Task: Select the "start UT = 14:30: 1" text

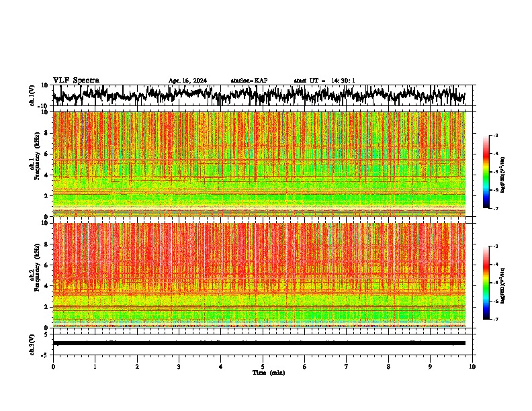Action: pyautogui.click(x=324, y=81)
